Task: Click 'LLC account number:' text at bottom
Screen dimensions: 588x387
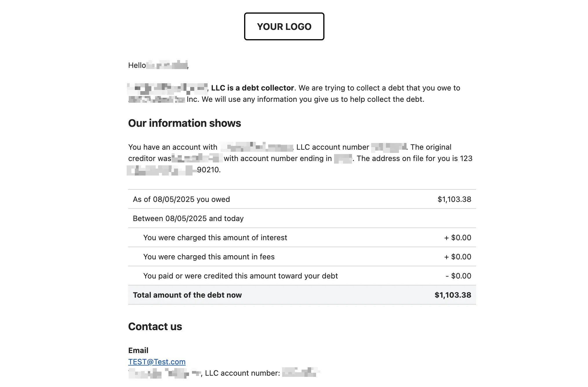Action: [x=242, y=373]
